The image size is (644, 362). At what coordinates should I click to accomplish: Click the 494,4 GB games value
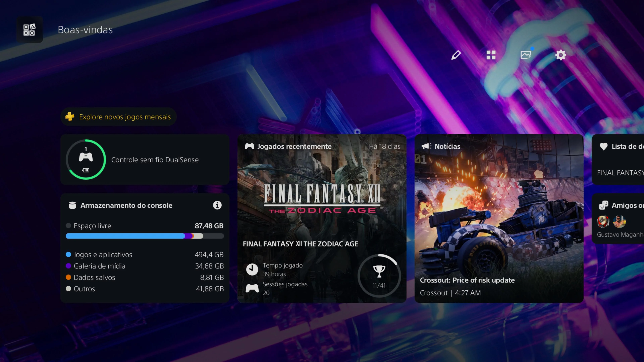click(209, 255)
